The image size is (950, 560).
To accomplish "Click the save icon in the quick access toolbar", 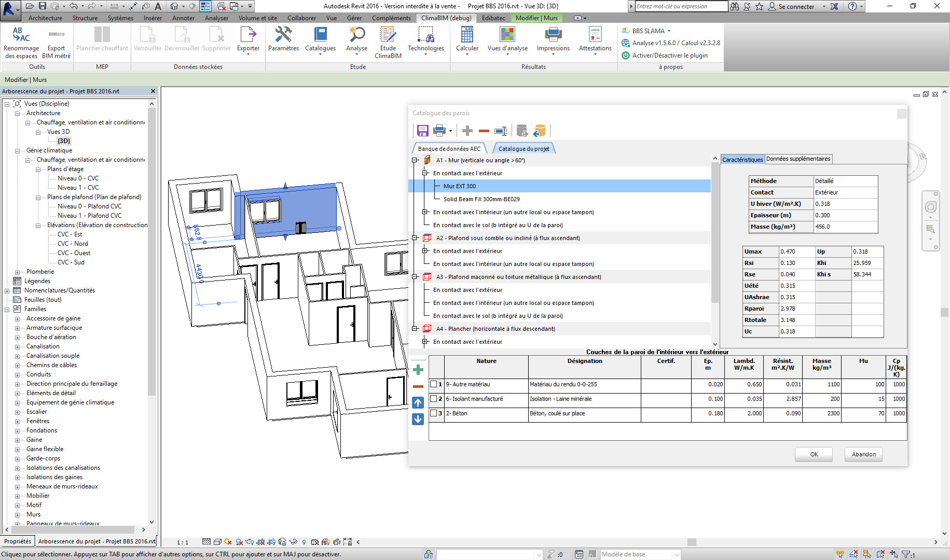I will click(x=43, y=6).
